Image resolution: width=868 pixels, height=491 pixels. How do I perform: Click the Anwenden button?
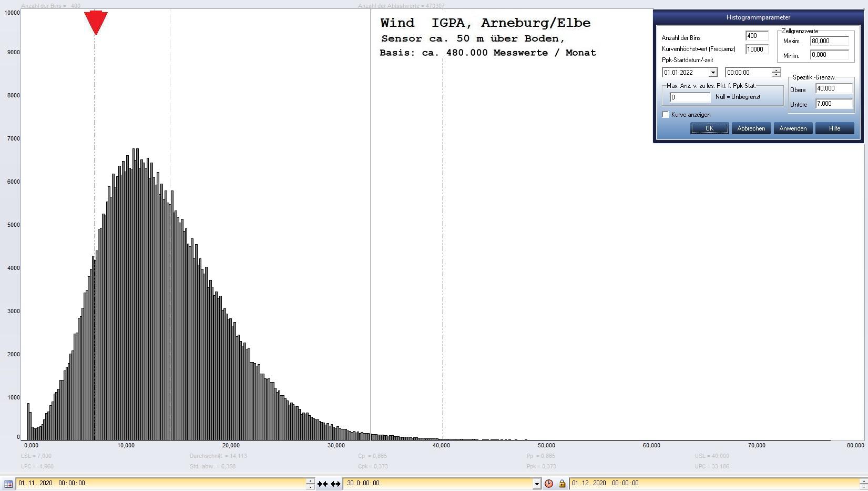[x=793, y=128]
